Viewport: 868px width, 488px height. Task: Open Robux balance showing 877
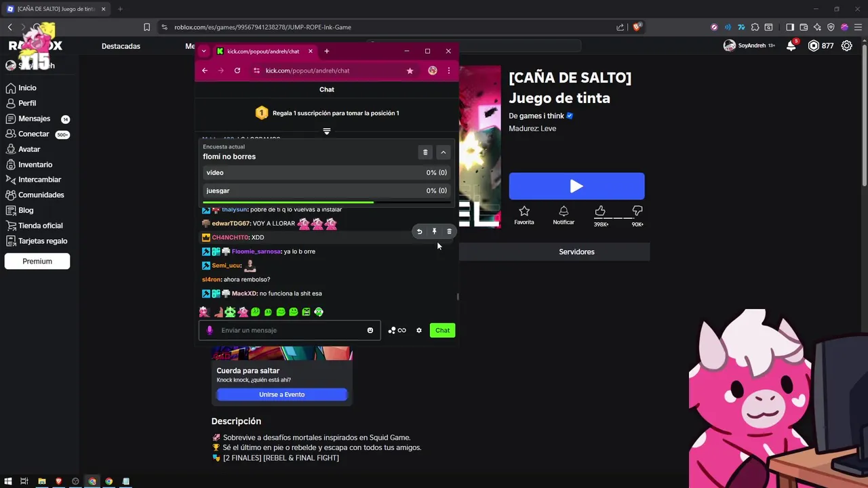(x=821, y=46)
